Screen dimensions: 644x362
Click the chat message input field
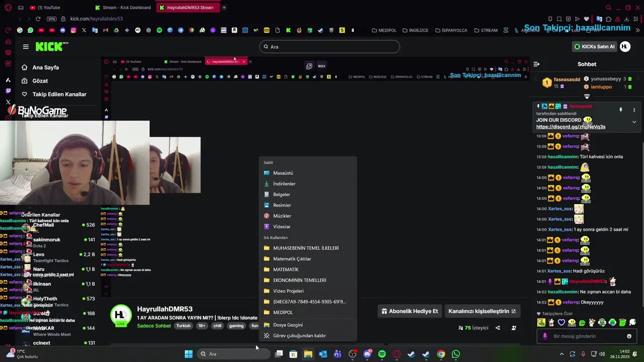pos(587,336)
